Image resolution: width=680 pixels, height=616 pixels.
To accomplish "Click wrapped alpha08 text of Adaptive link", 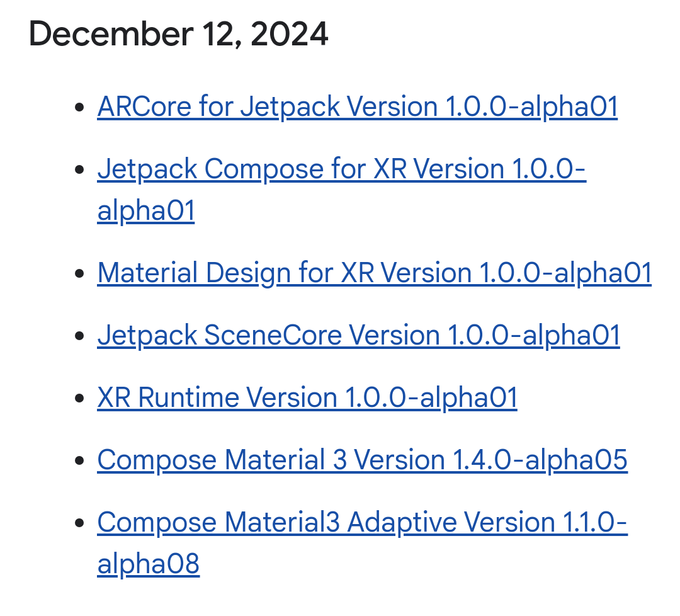I will (149, 564).
